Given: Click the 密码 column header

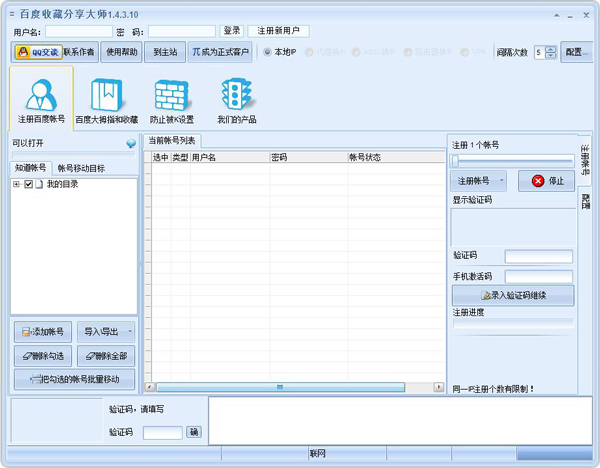Looking at the screenshot, I should tap(309, 157).
